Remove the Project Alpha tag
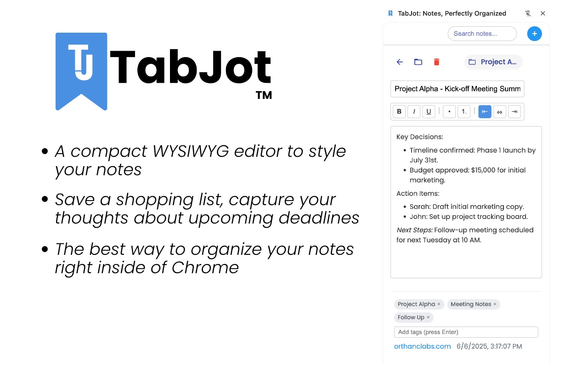The height and width of the screenshot is (368, 588). (x=439, y=304)
